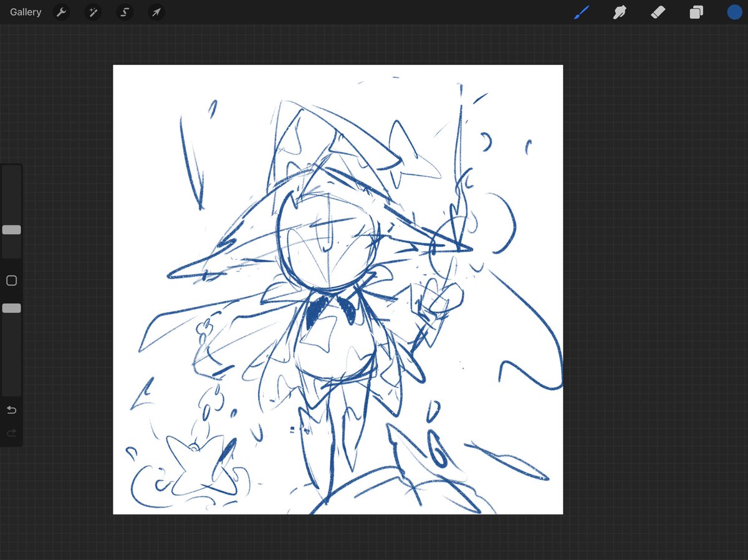The image size is (748, 560).
Task: Select the Smudge tool
Action: 620,12
